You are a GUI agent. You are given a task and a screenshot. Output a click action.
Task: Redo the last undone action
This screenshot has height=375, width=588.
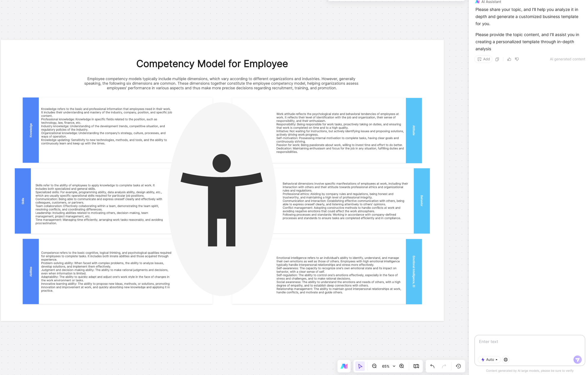tap(444, 366)
